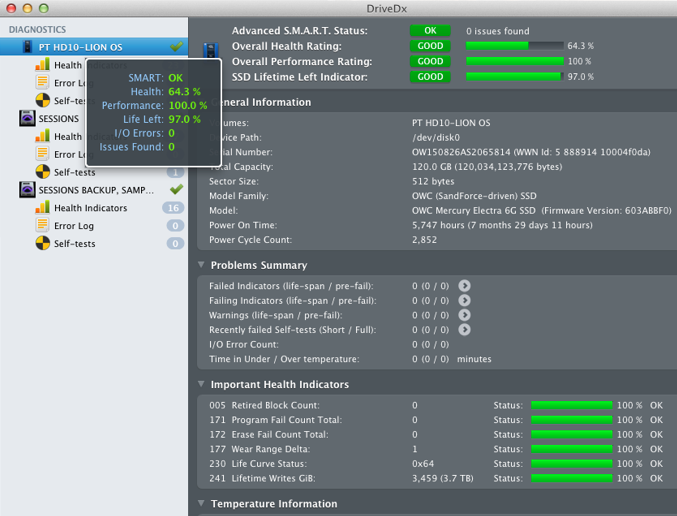677x516 pixels.
Task: Click Retired Block Count status bar
Action: tap(571, 405)
